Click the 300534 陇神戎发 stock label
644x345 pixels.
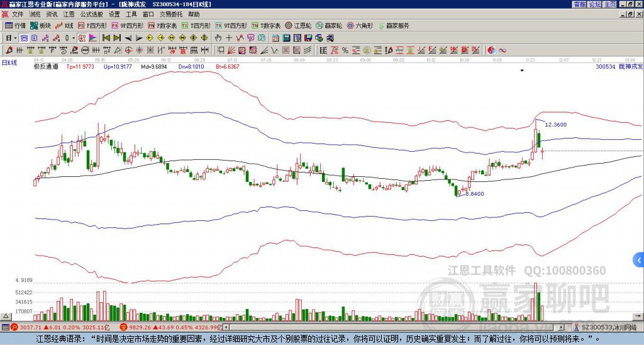click(x=619, y=66)
